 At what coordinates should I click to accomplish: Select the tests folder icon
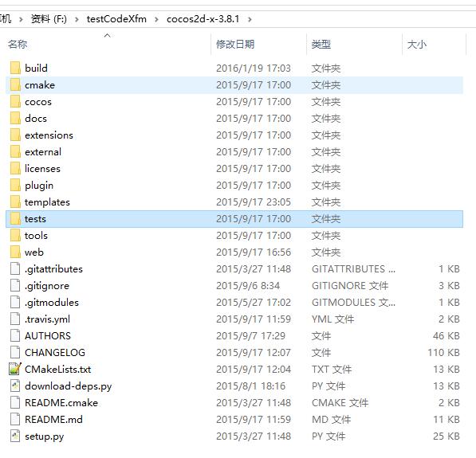click(15, 219)
